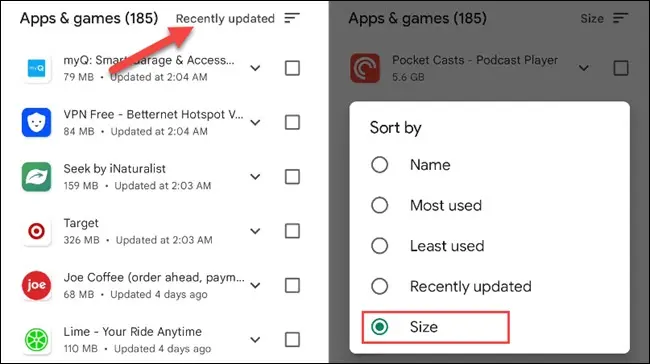The height and width of the screenshot is (364, 650).
Task: Click the myQ Smart Garage app icon
Action: (x=36, y=68)
